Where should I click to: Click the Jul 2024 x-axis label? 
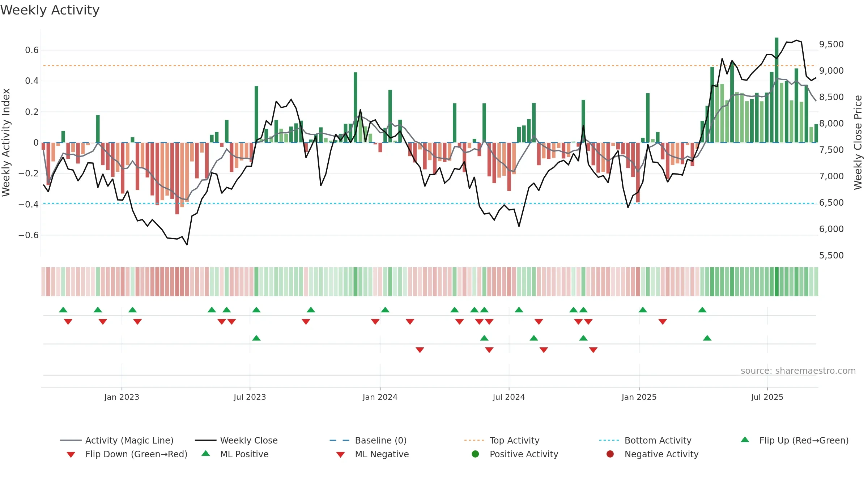pyautogui.click(x=509, y=397)
